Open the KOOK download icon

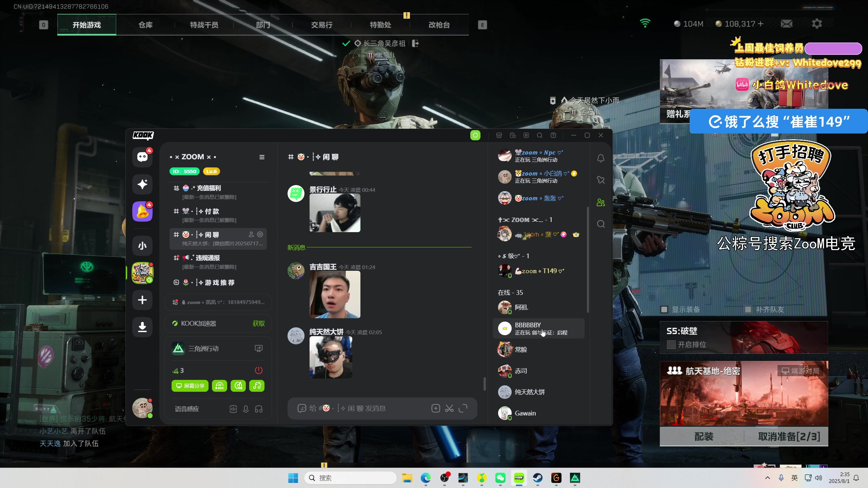pos(142,327)
